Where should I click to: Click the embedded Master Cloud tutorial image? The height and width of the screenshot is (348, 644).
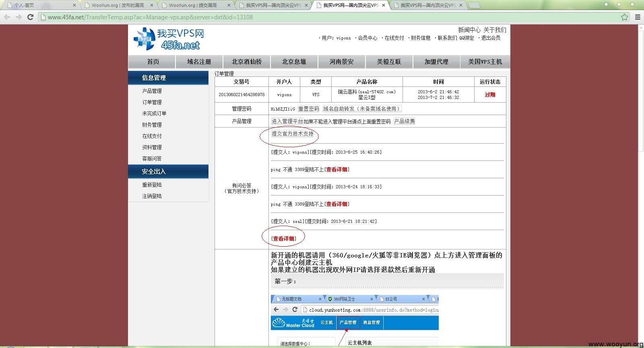point(355,321)
